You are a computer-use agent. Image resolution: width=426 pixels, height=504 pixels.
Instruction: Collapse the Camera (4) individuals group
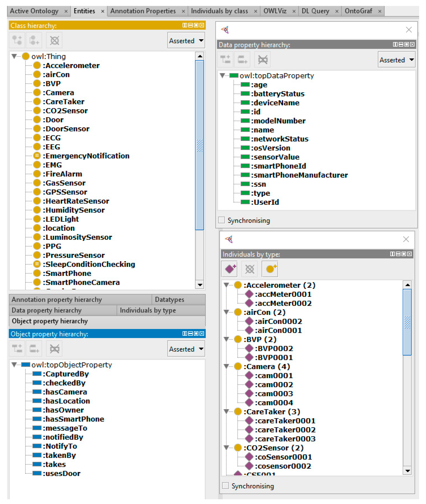(226, 366)
